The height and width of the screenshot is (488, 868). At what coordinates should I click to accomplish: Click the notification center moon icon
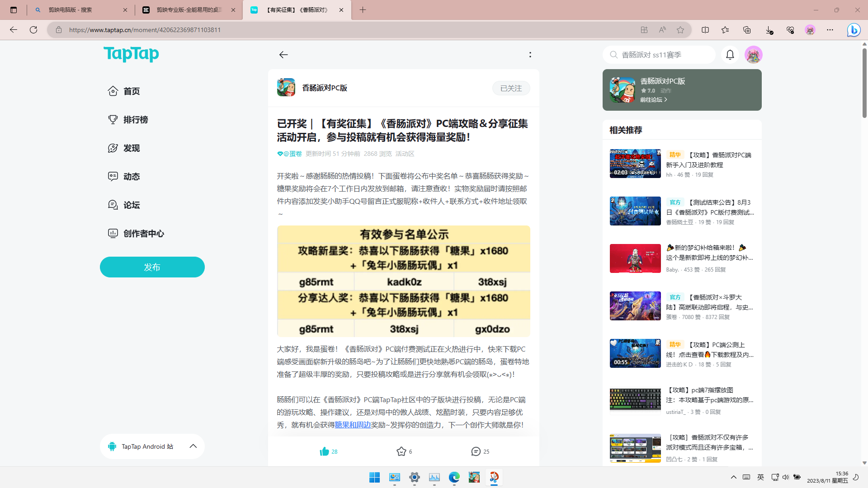pyautogui.click(x=855, y=477)
